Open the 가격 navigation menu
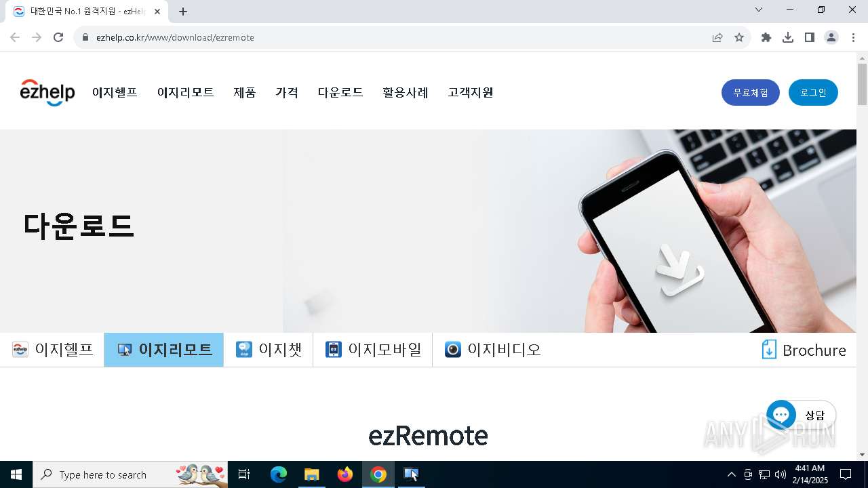This screenshot has width=868, height=488. click(287, 92)
